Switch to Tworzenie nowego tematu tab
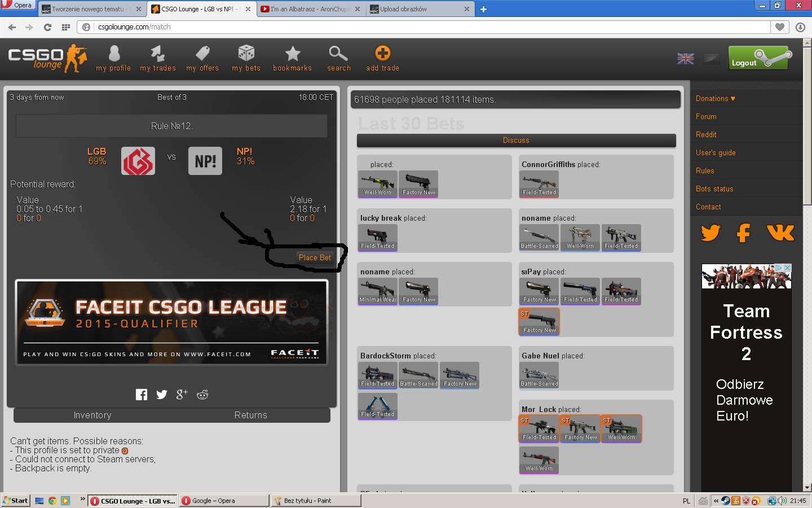Screen dimensions: 812x508 (91, 9)
